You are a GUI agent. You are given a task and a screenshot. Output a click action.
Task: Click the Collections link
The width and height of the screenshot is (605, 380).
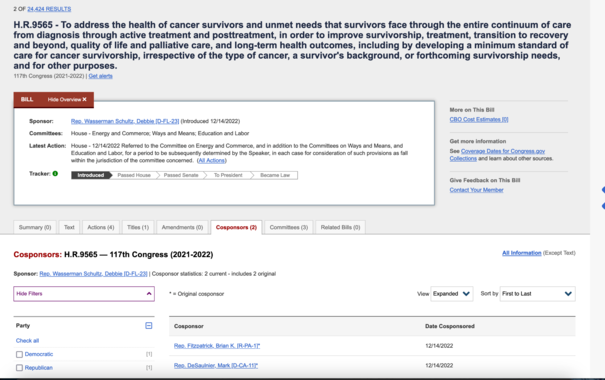click(x=463, y=159)
